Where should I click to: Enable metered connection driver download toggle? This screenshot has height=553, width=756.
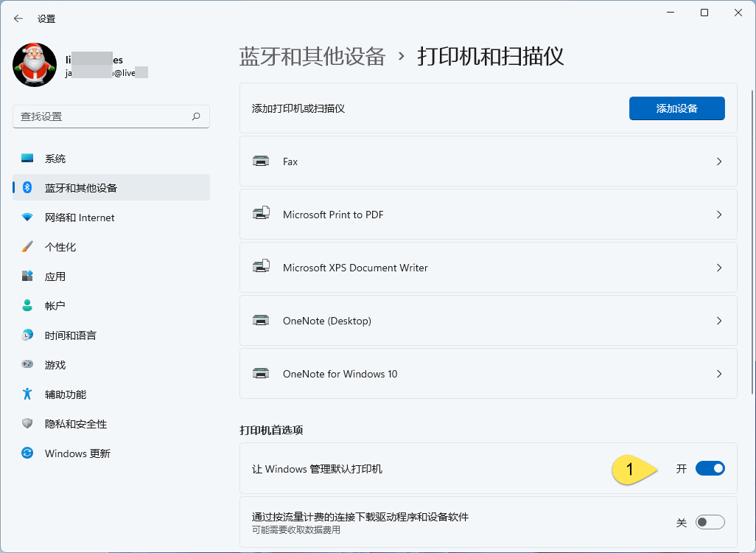[x=710, y=522]
